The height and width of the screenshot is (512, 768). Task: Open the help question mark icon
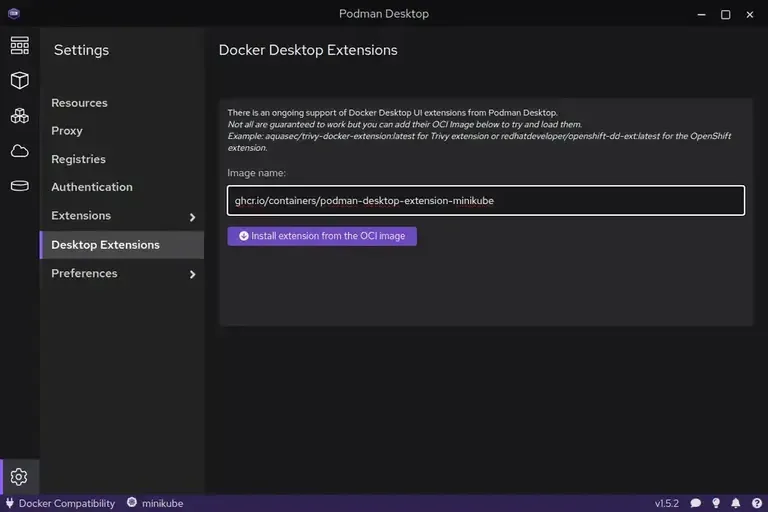pos(757,503)
